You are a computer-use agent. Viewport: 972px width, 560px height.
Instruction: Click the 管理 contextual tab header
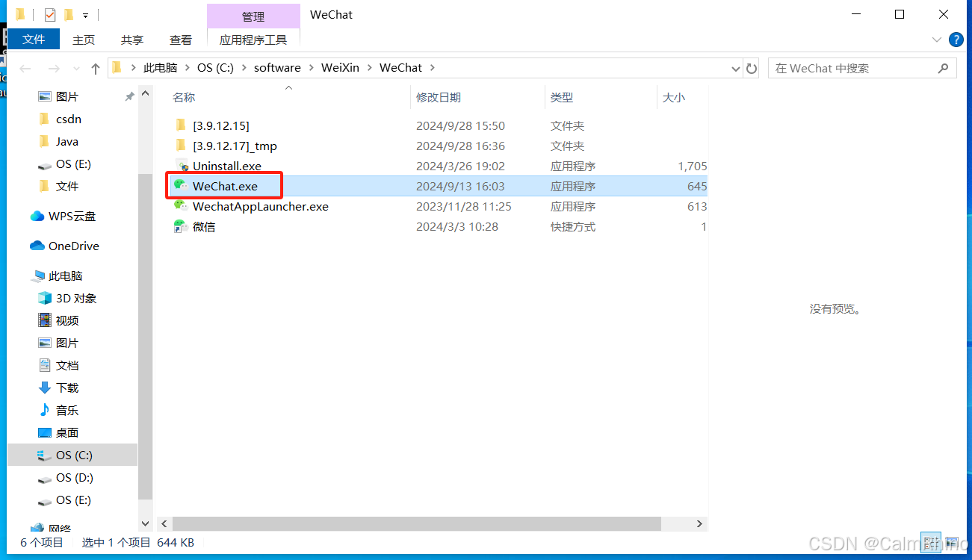(253, 16)
